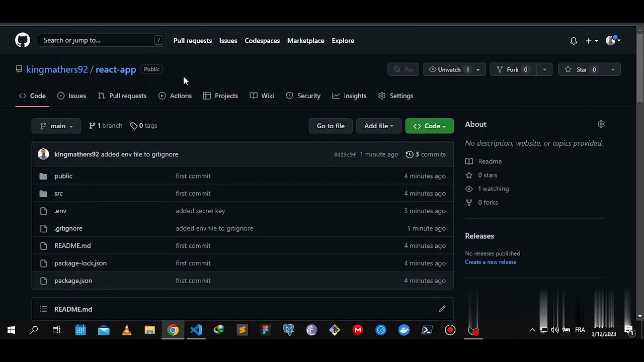Open the user avatar menu

pyautogui.click(x=613, y=41)
